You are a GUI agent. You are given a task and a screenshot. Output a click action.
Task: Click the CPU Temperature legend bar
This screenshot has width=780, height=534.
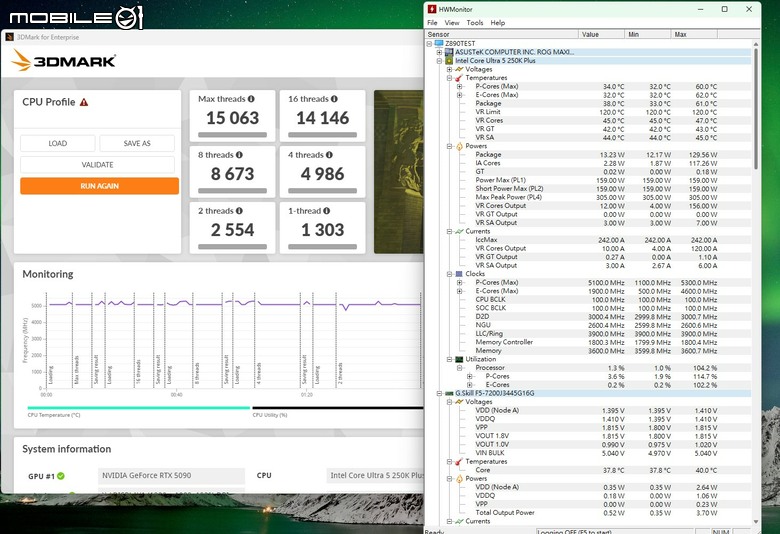(138, 408)
